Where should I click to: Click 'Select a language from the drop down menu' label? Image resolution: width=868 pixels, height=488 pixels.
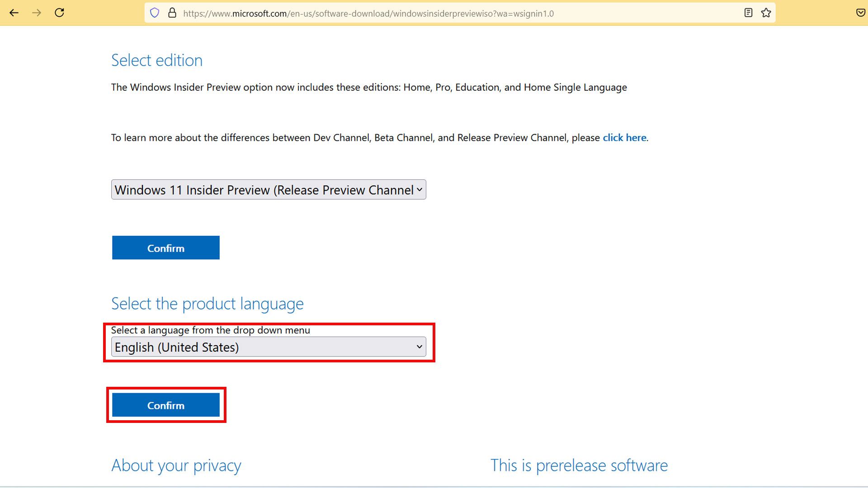(x=211, y=330)
